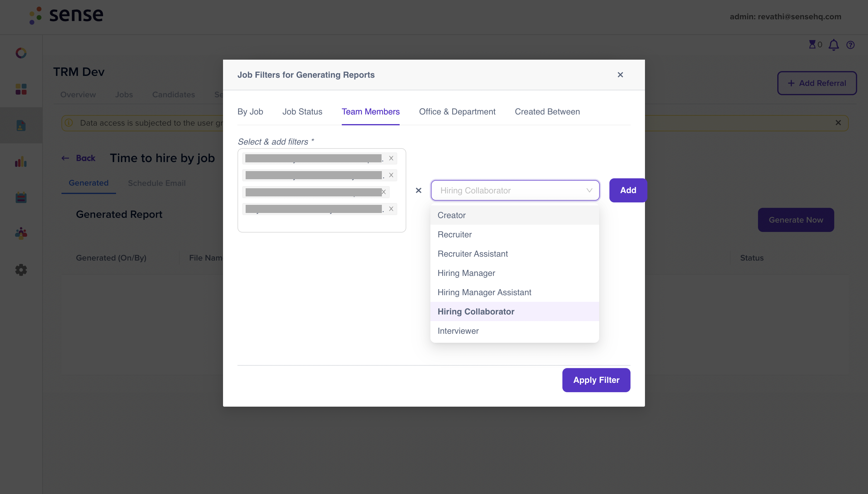This screenshot has height=494, width=868.
Task: Open the document profile sidebar icon
Action: click(21, 126)
